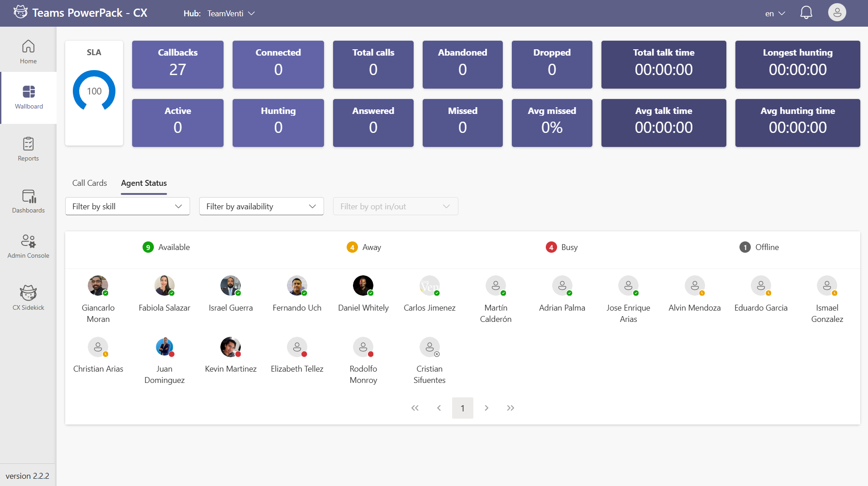Click Fernando Uch's avatar

tap(297, 286)
